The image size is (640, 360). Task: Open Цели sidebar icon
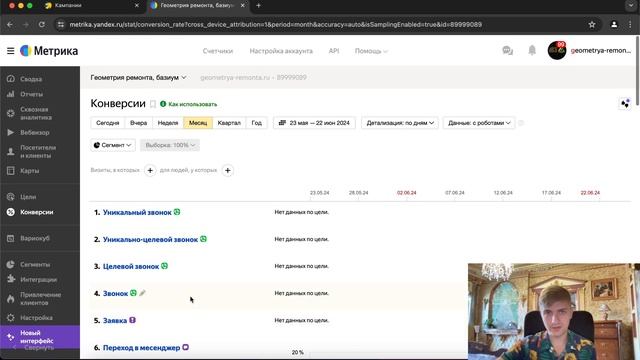click(11, 197)
